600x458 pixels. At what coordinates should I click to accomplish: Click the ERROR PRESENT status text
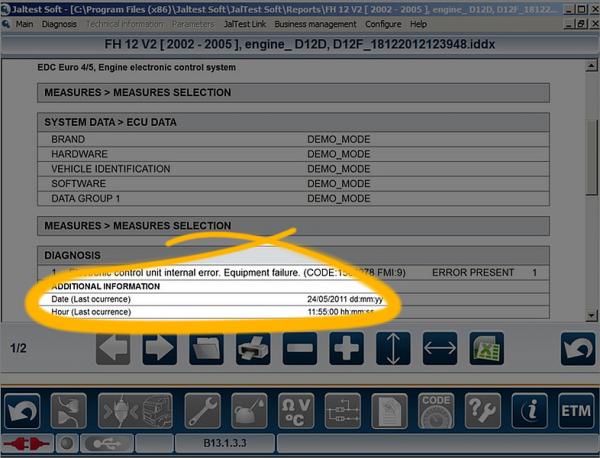coord(473,273)
